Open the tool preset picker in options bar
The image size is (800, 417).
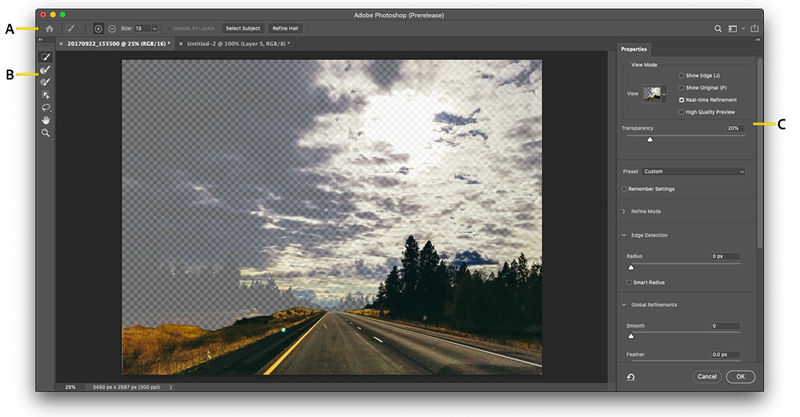pos(71,29)
